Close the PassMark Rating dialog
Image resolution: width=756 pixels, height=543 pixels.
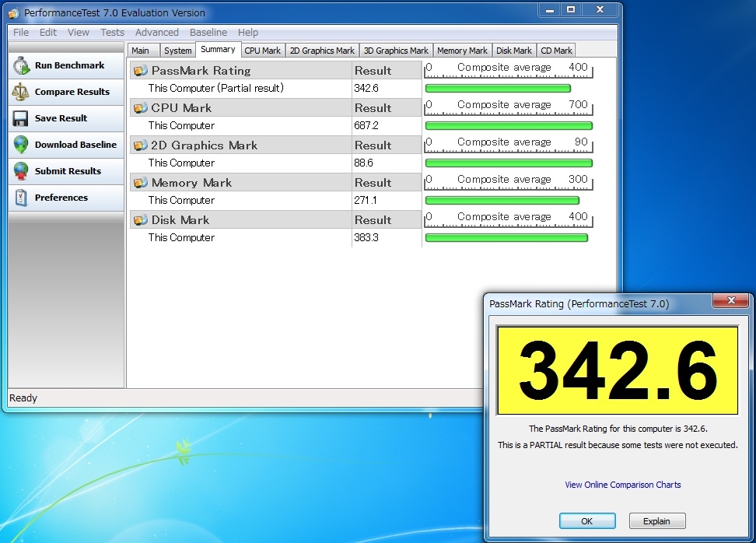click(731, 300)
